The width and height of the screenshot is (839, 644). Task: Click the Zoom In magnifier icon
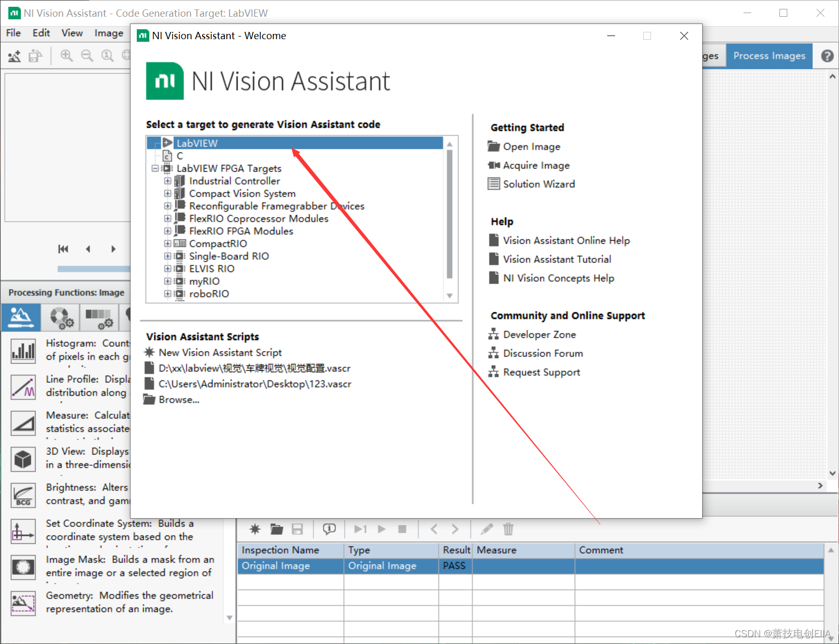[x=66, y=55]
